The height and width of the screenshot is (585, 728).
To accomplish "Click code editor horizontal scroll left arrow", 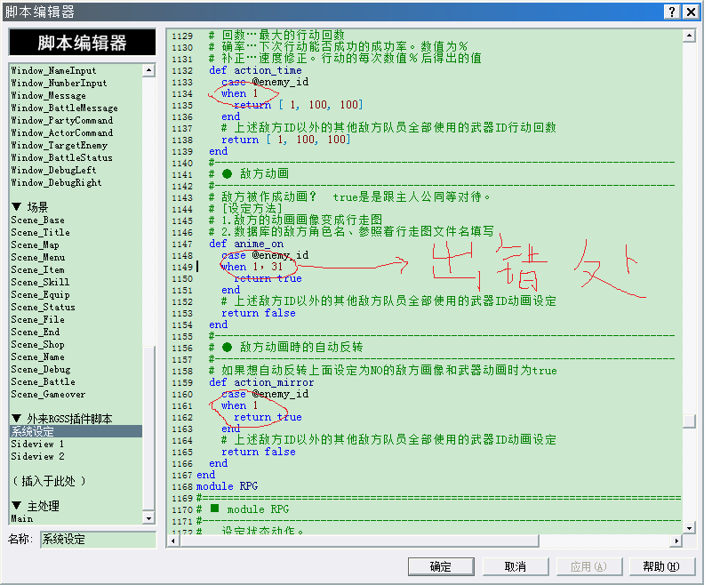I will (x=173, y=541).
